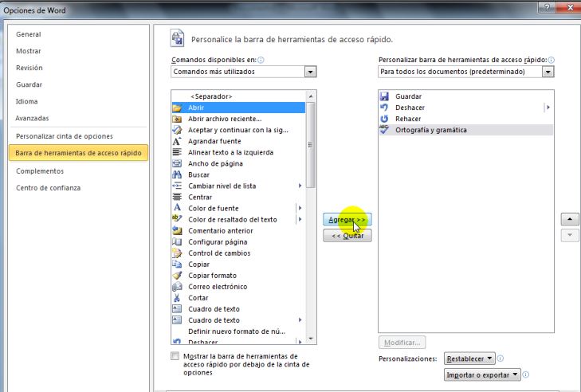Click the Color de resaltado del texto icon
The image size is (581, 392).
[177, 219]
